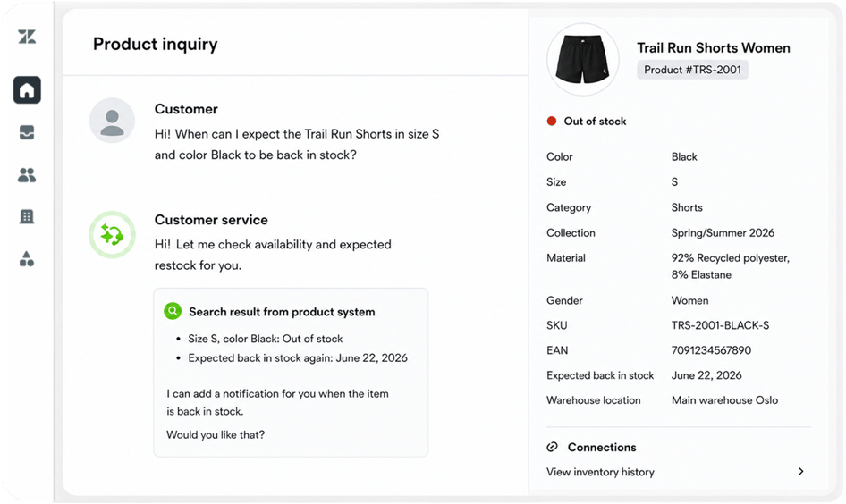Open the customers people icon
846x504 pixels.
27,174
